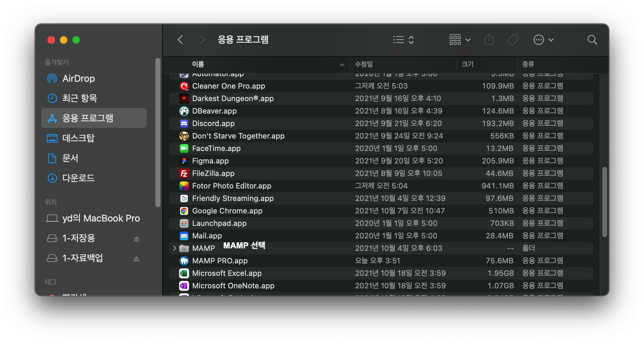The image size is (644, 342).
Task: Select the MAMP PRO.app file name
Action: coord(220,261)
